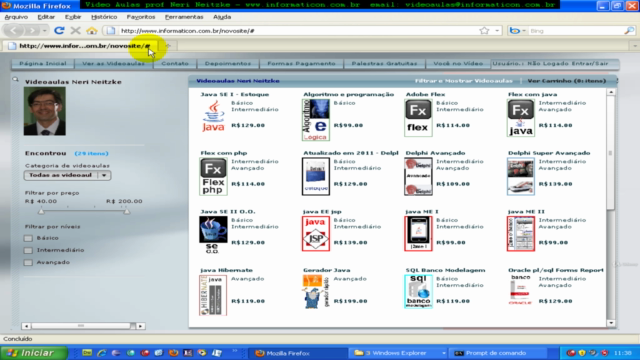Open the Palestras Gratuitas page
The height and width of the screenshot is (360, 640).
[x=384, y=64]
